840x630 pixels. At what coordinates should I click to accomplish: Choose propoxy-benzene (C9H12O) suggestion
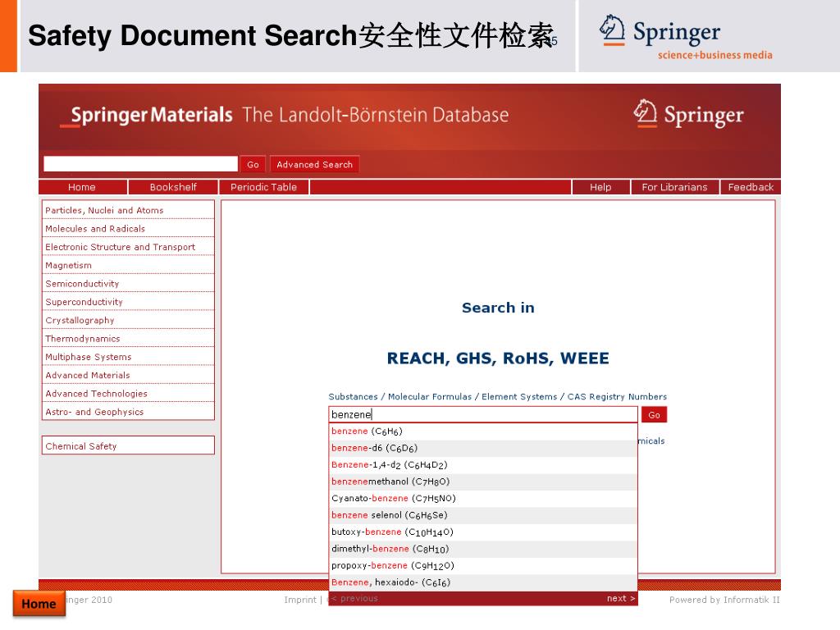point(482,565)
